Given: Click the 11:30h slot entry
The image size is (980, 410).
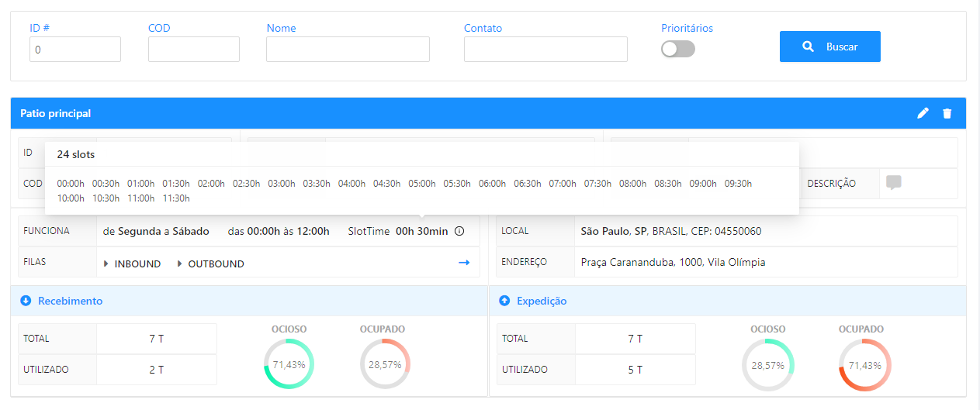Looking at the screenshot, I should 176,198.
